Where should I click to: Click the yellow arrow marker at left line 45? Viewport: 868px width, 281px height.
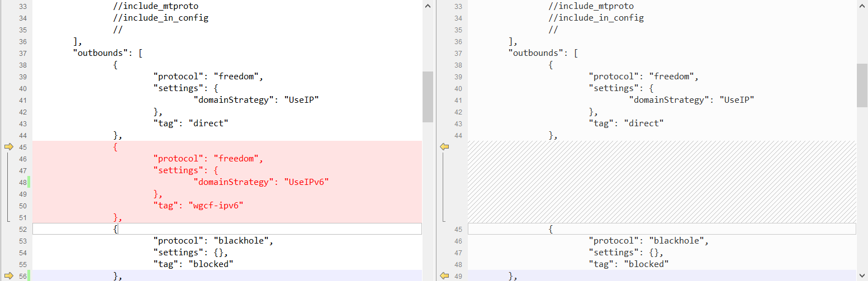coord(8,147)
